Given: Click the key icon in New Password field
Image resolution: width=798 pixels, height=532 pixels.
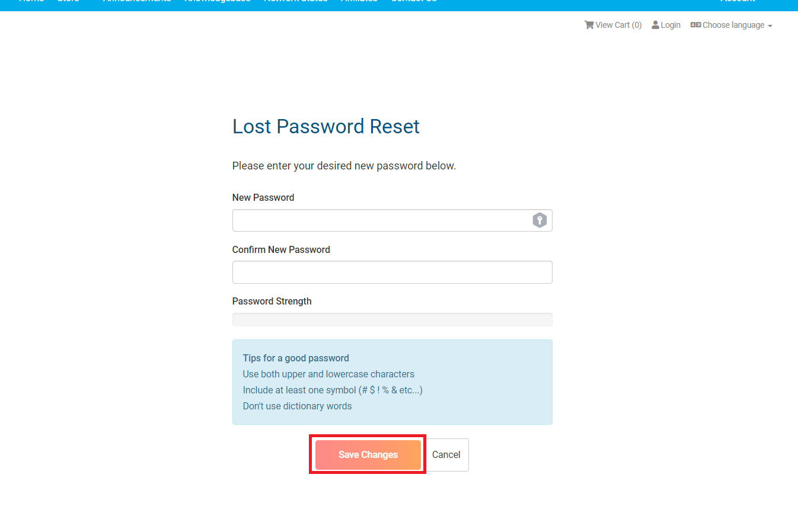Looking at the screenshot, I should [540, 220].
